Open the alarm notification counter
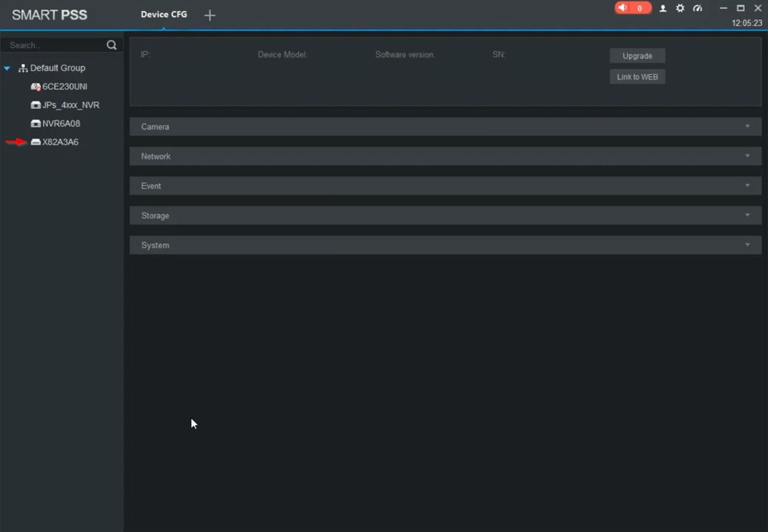Image resolution: width=768 pixels, height=532 pixels. pos(633,8)
